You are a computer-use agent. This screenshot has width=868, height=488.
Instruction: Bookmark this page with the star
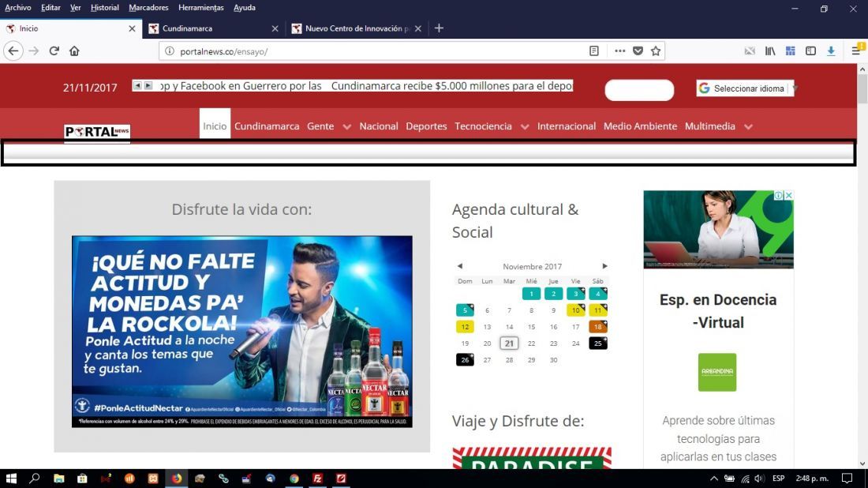click(x=656, y=51)
